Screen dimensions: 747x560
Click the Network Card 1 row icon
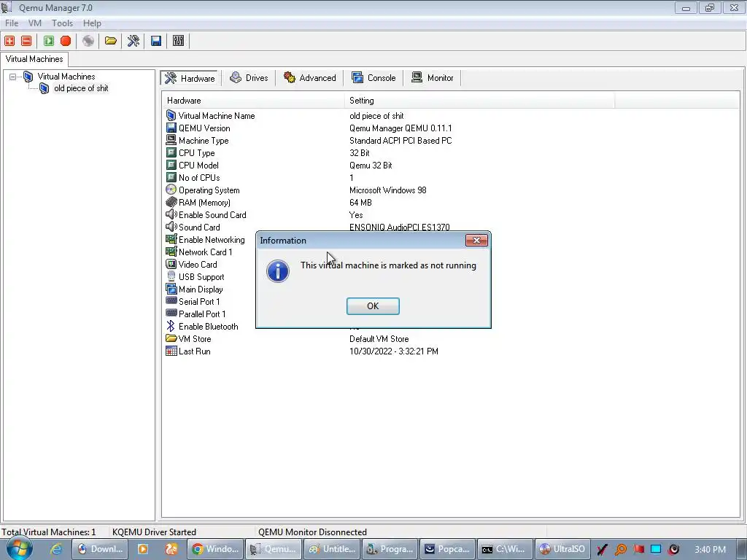[171, 252]
